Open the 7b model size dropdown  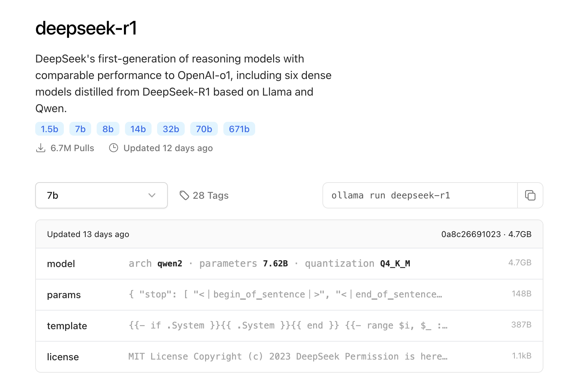(x=101, y=195)
